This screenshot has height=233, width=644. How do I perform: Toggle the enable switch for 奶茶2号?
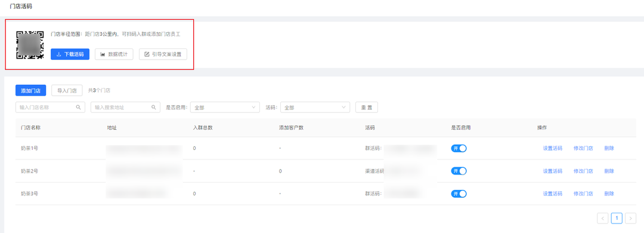coord(459,171)
